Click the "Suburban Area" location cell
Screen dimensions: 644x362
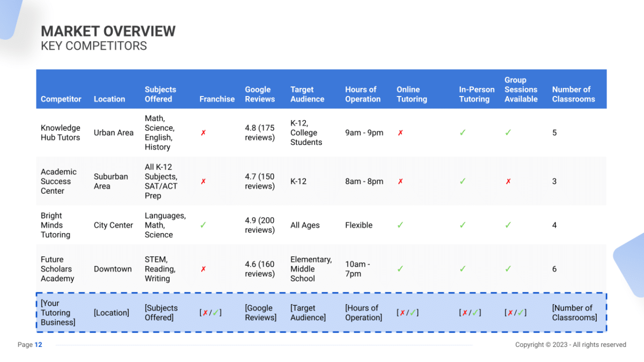tap(111, 181)
